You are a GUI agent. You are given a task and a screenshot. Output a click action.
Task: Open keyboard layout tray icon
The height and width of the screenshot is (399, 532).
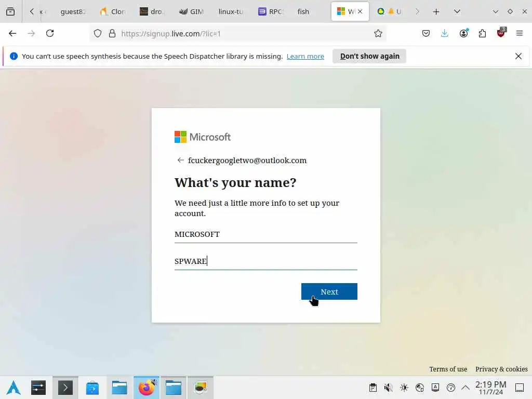(x=435, y=388)
